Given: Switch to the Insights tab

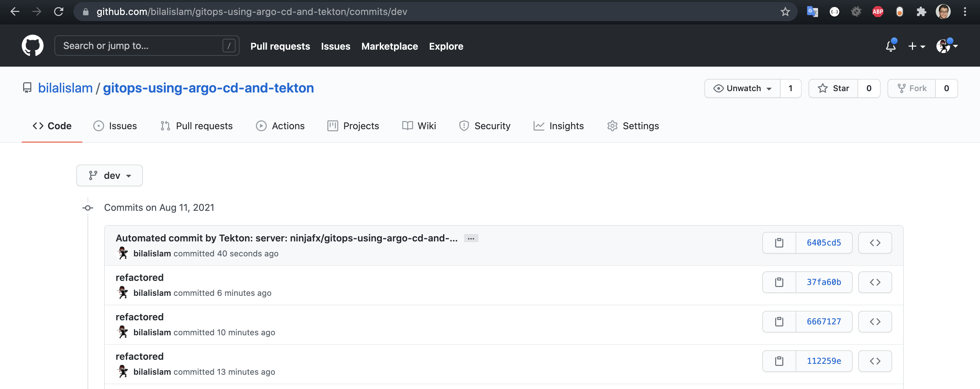Looking at the screenshot, I should (x=558, y=126).
